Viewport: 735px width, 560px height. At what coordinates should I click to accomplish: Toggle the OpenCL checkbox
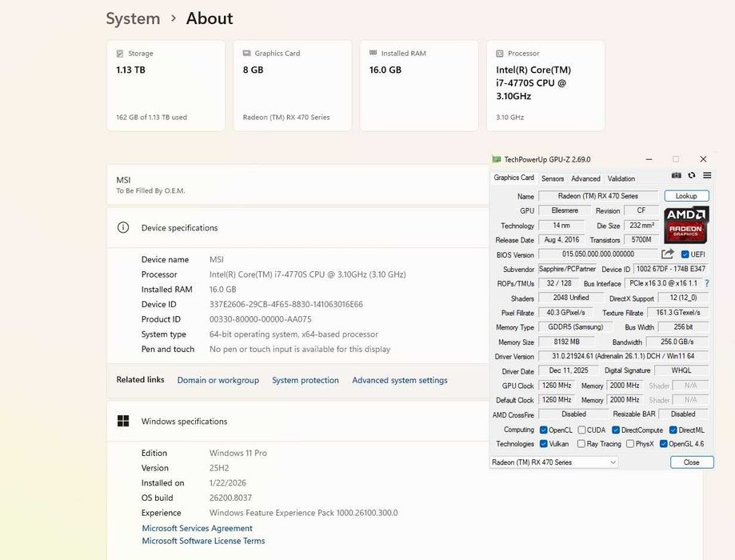[543, 430]
